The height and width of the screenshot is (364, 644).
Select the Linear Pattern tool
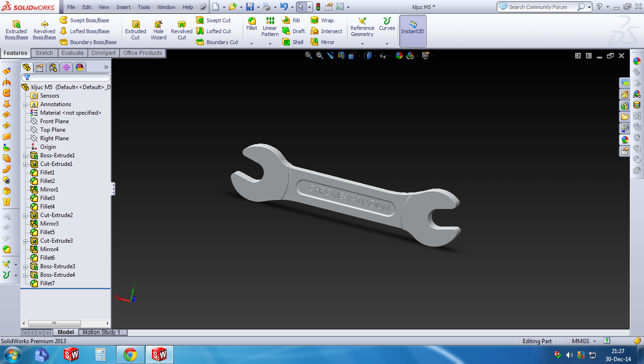coord(270,27)
